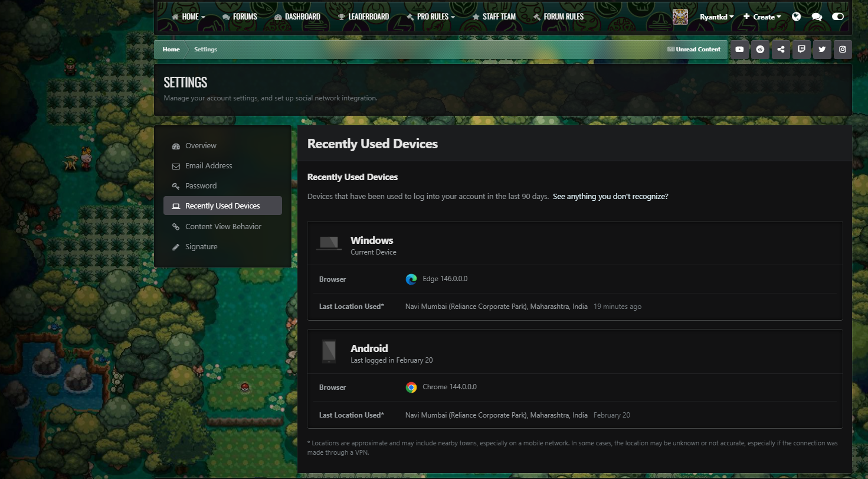Go to the LEADERBOARD menu item
The width and height of the screenshot is (868, 479).
363,17
